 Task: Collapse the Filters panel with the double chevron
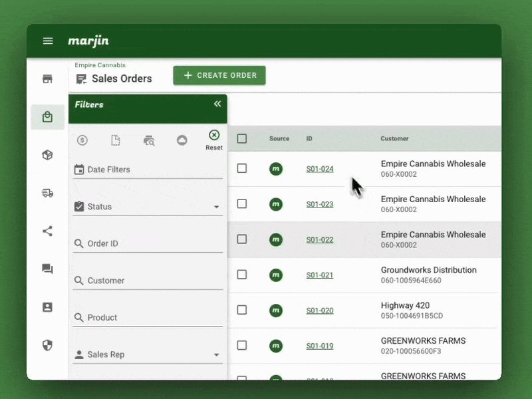(217, 104)
